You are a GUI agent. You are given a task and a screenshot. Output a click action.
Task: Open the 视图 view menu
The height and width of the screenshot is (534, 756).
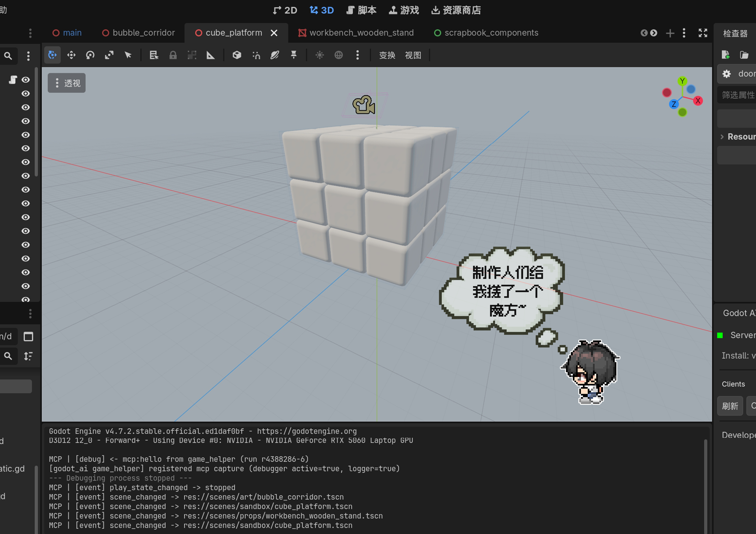[x=413, y=55]
